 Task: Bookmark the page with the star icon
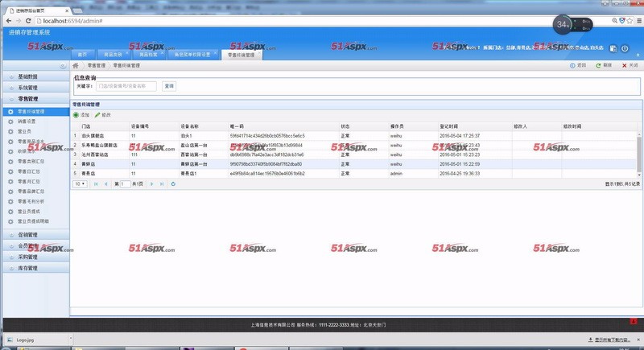click(x=630, y=20)
